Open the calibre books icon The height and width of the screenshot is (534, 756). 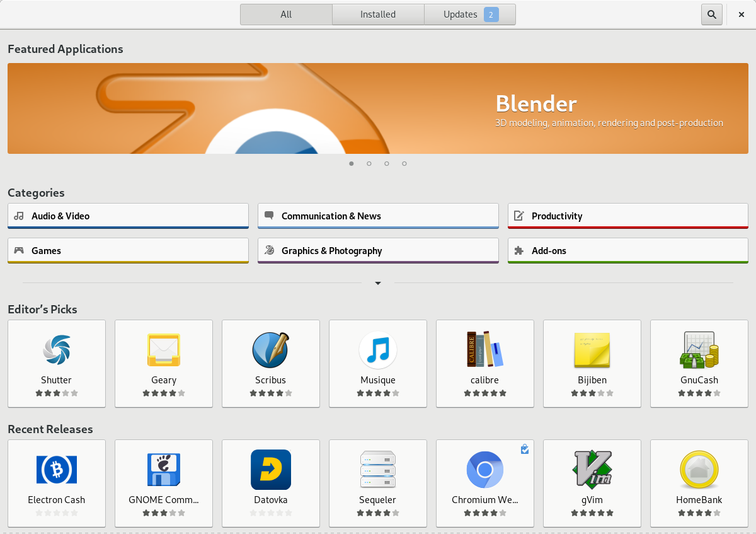click(x=485, y=350)
